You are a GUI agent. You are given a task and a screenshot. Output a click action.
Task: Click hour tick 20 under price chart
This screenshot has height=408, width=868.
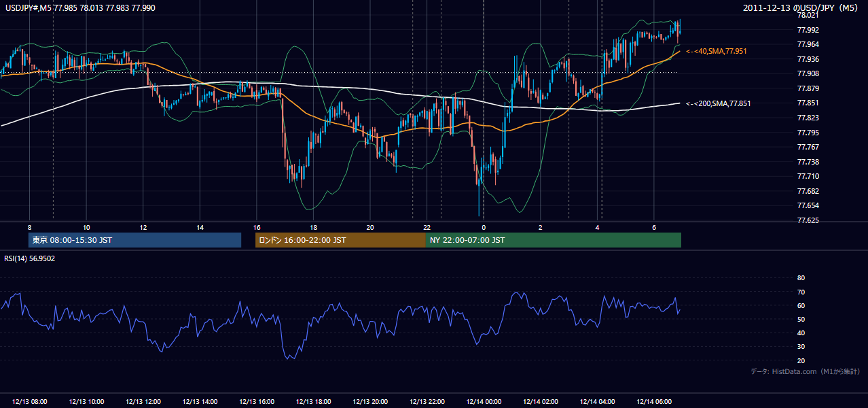[x=370, y=227]
